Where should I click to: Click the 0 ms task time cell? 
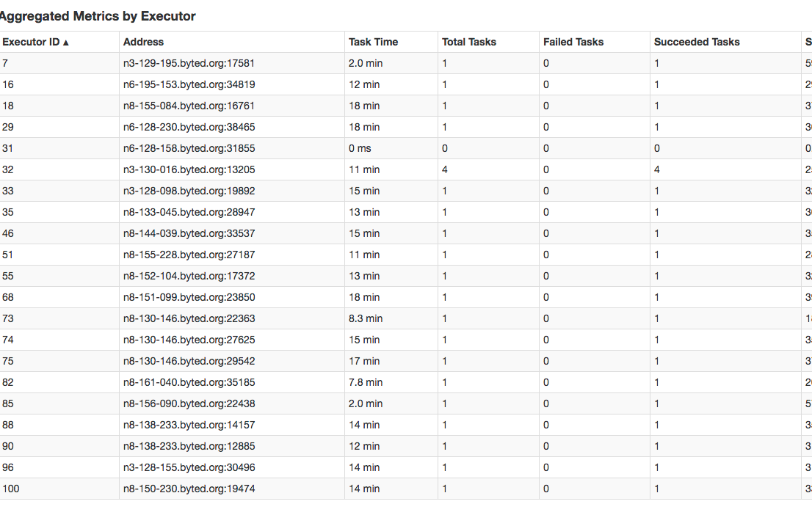point(391,148)
